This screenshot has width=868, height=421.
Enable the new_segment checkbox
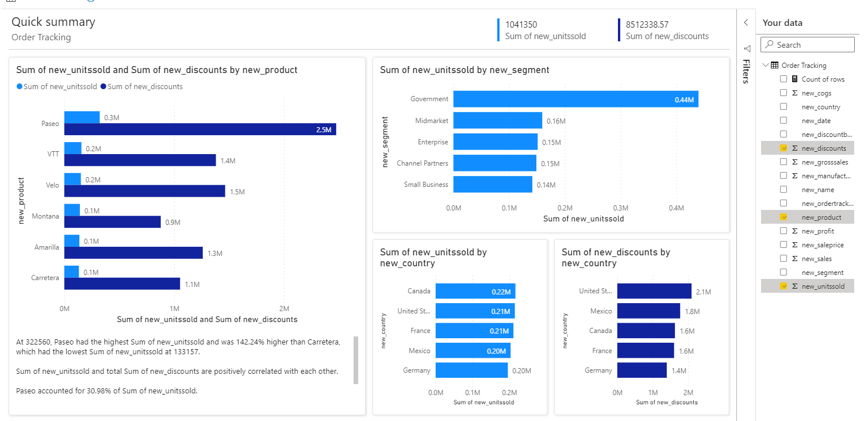click(783, 272)
